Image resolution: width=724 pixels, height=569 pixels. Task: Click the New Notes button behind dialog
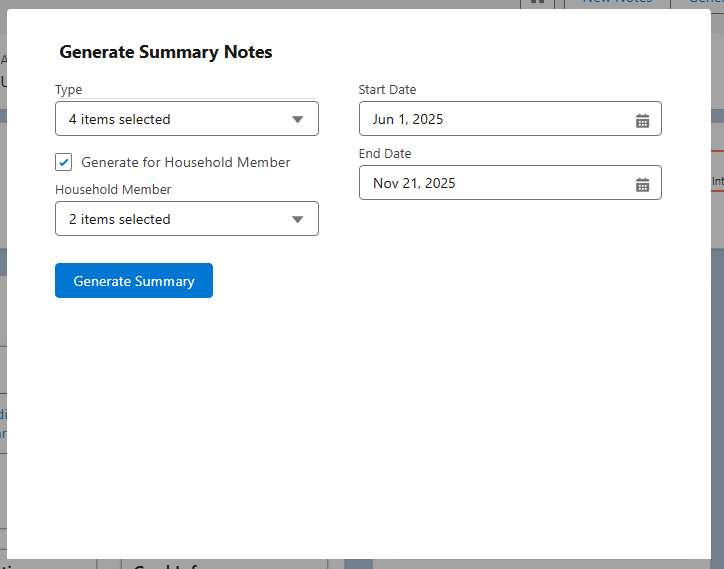coord(616,3)
